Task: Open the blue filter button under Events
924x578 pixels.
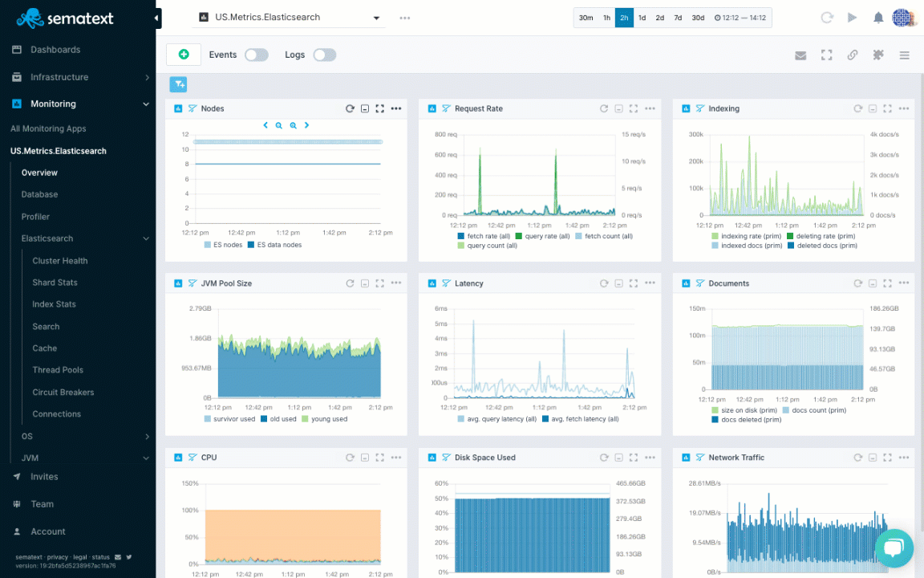Action: click(x=179, y=84)
